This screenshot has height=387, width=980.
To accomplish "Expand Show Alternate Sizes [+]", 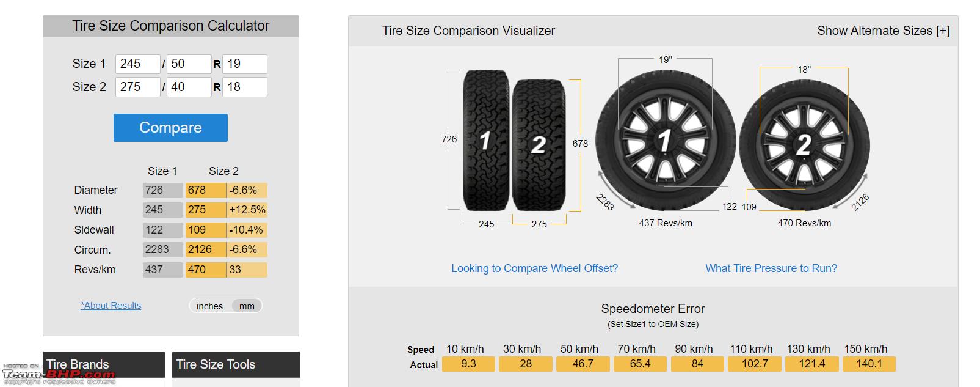I will (x=883, y=31).
